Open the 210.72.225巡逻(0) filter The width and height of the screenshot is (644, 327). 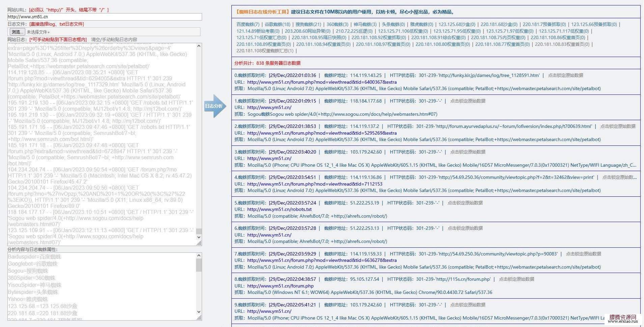[354, 31]
